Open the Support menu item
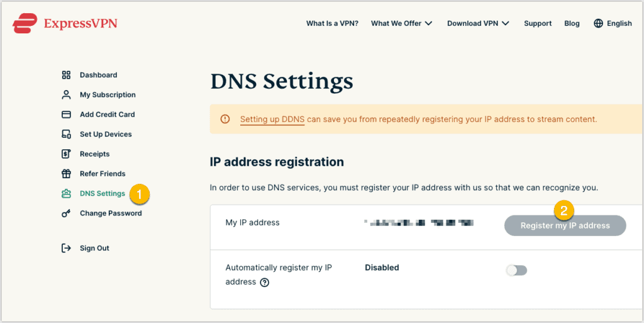The image size is (644, 323). [x=538, y=23]
